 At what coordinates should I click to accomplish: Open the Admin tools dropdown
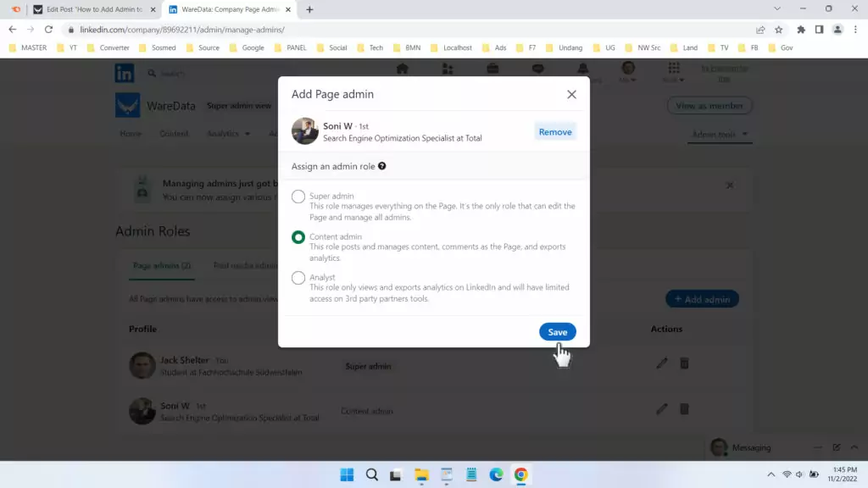720,135
